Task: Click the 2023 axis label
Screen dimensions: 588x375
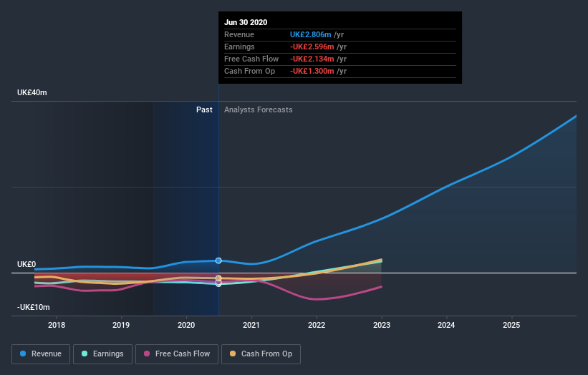Action: (x=382, y=325)
